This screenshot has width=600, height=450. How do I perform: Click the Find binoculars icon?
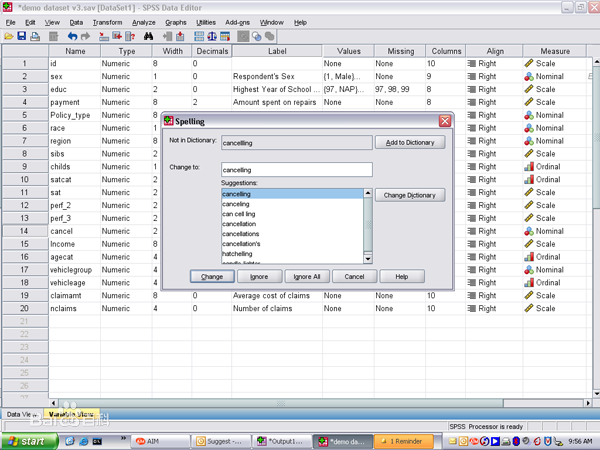pyautogui.click(x=148, y=36)
